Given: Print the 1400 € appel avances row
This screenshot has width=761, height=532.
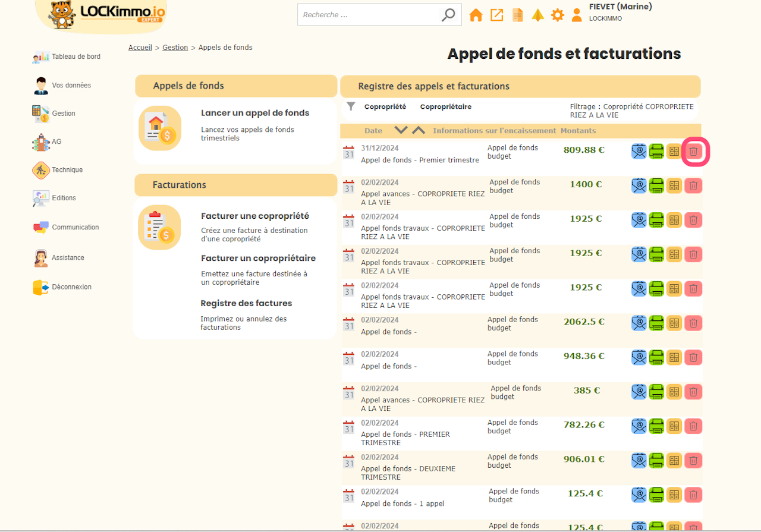Looking at the screenshot, I should coord(656,186).
